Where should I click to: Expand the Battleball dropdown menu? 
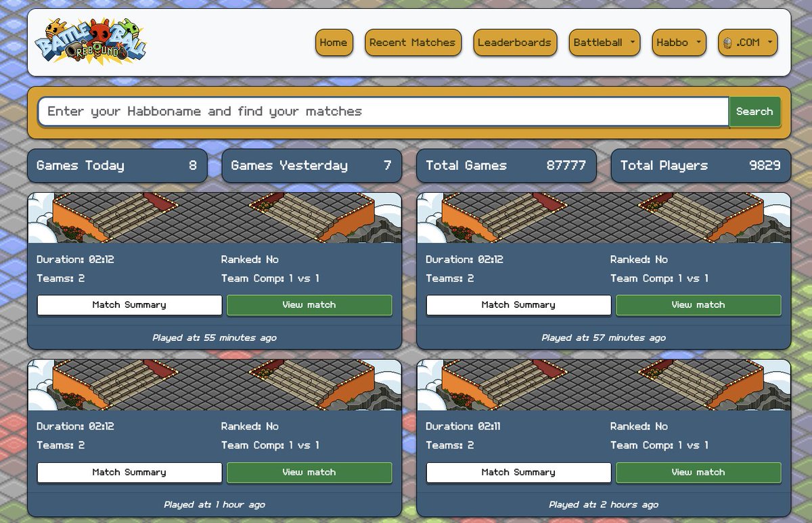(x=604, y=43)
